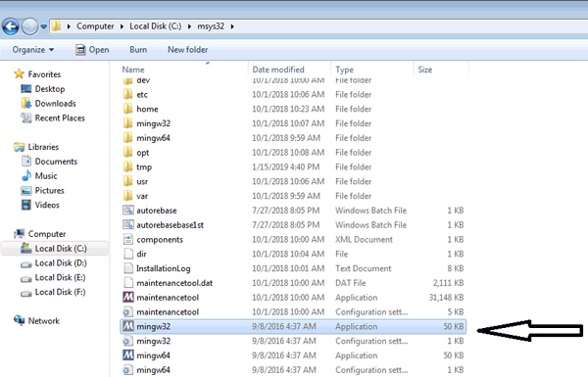Select the usr folder icon
The width and height of the screenshot is (588, 377).
pos(127,181)
